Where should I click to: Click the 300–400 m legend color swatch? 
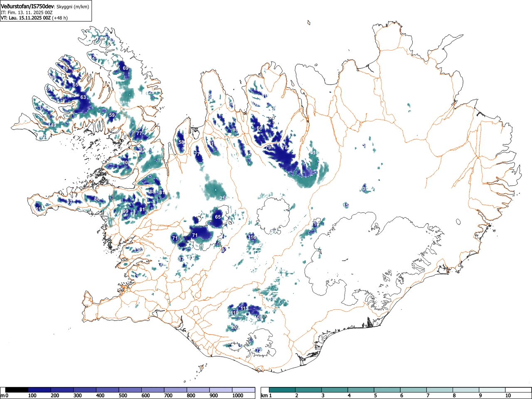click(85, 390)
